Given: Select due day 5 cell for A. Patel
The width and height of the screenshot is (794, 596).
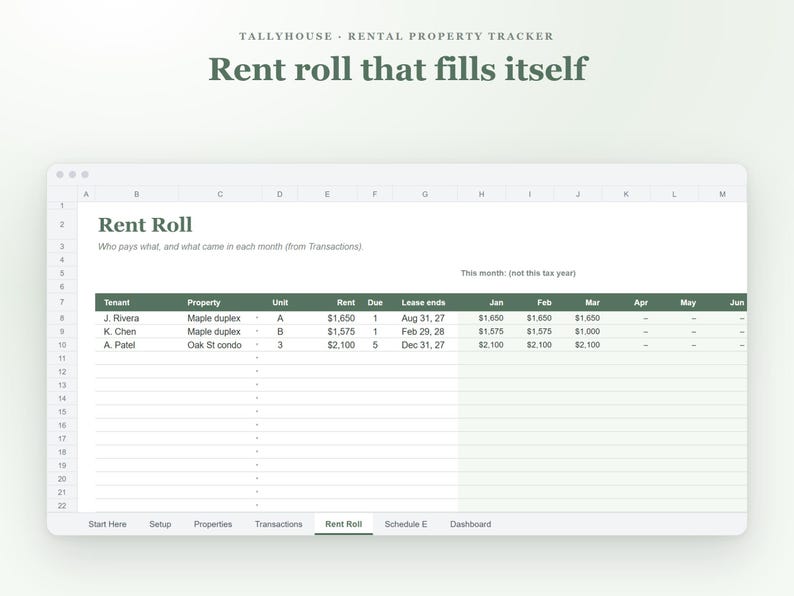Looking at the screenshot, I should coord(375,345).
